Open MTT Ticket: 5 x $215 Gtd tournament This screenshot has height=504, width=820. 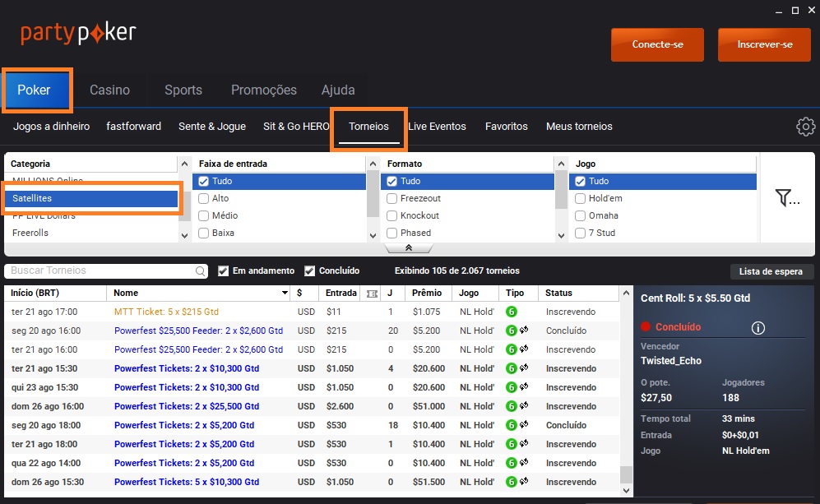coord(166,312)
